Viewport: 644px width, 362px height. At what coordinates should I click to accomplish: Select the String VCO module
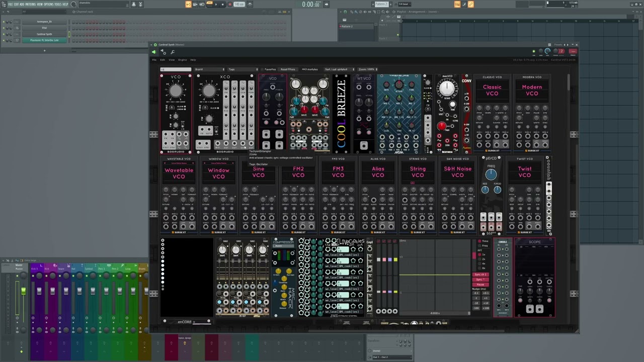click(418, 195)
